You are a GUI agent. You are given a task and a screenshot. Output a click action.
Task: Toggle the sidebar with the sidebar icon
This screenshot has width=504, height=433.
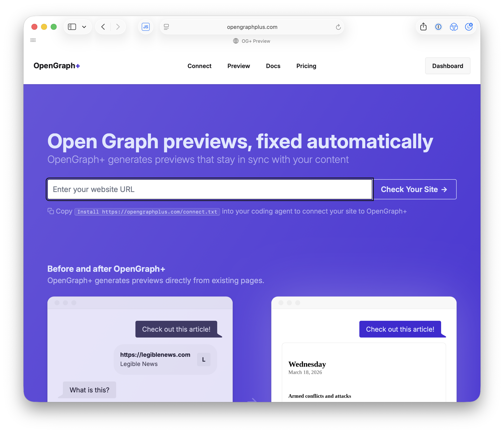coord(72,27)
